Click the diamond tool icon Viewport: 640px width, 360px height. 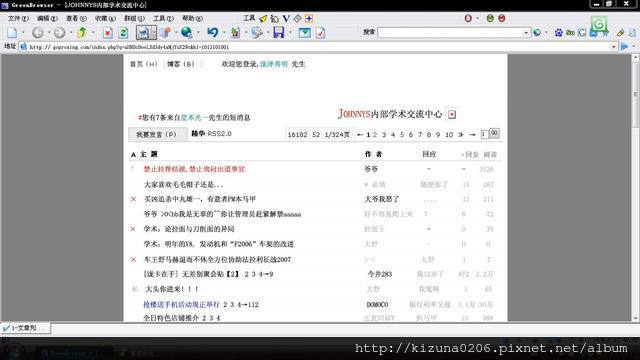298,18
